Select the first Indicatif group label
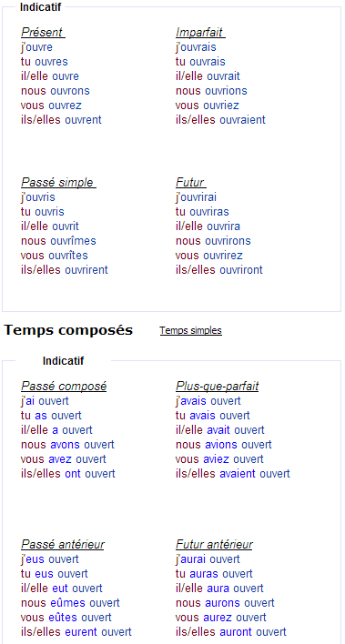 coord(40,7)
